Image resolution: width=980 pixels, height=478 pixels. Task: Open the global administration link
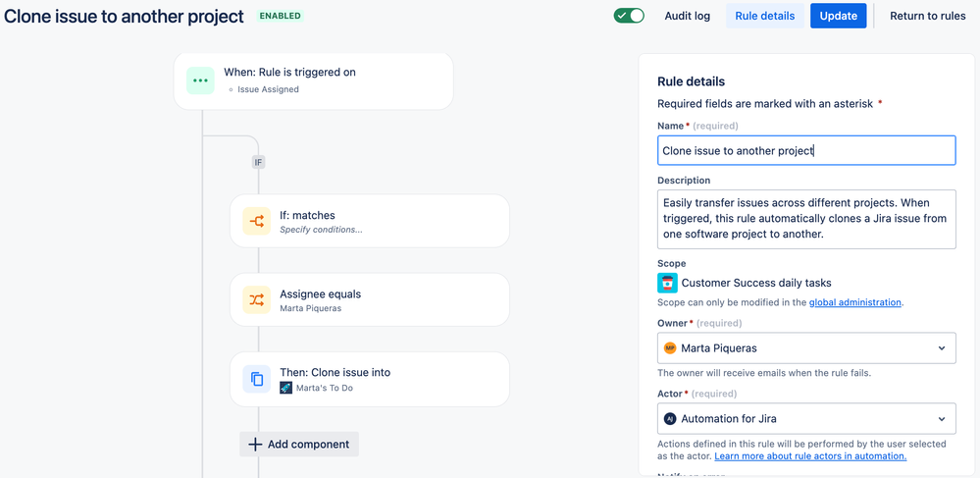855,302
